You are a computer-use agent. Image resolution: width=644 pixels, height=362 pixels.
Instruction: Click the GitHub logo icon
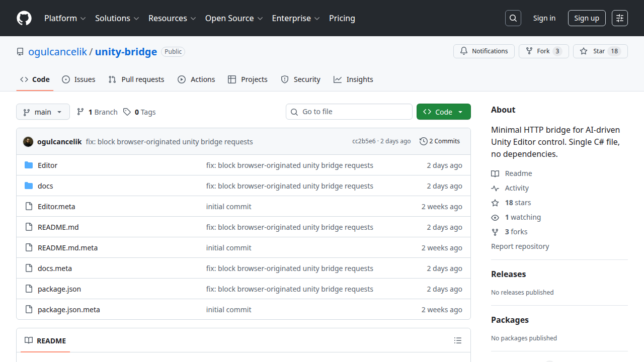pos(24,18)
